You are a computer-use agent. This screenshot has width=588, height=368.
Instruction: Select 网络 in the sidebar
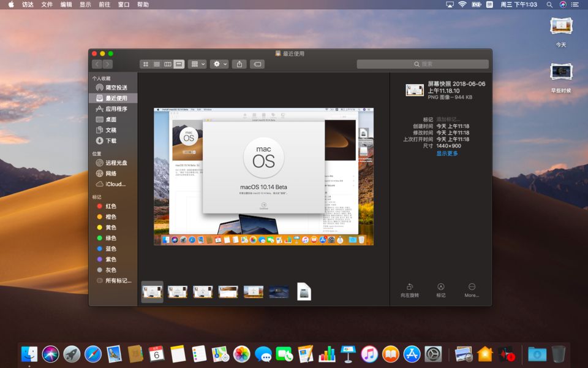tap(113, 174)
